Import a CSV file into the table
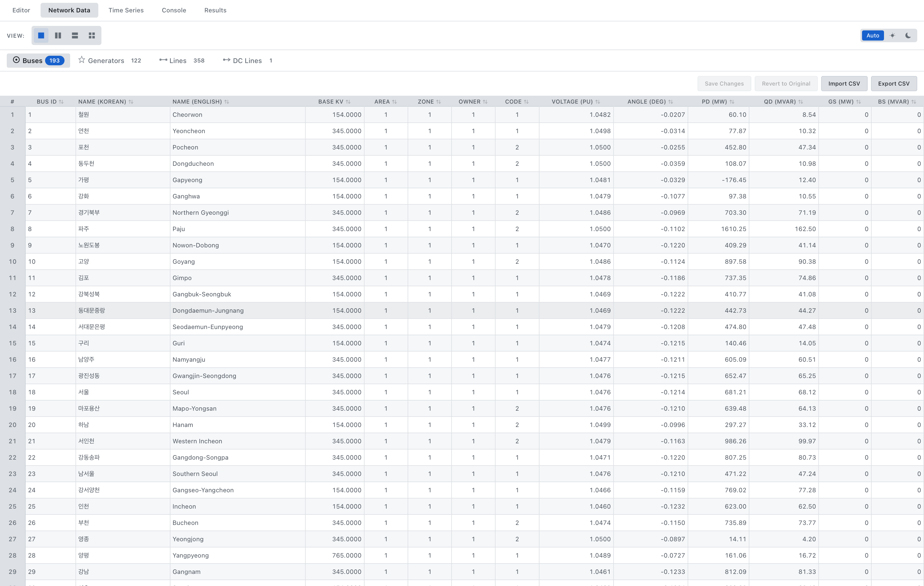This screenshot has width=924, height=586. pyautogui.click(x=844, y=83)
